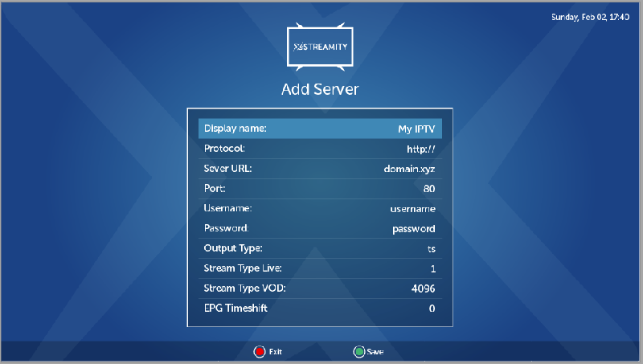
Task: Change the http:// protocol value
Action: (x=420, y=149)
